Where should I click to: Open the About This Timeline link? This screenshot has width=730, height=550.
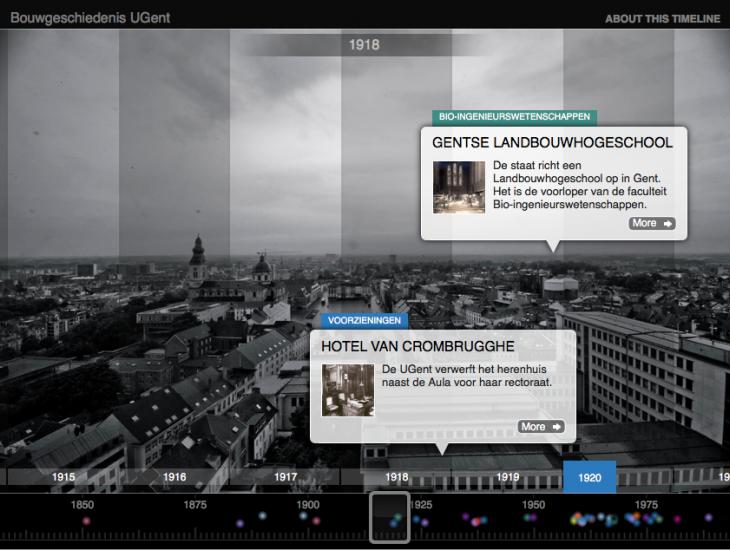(662, 19)
